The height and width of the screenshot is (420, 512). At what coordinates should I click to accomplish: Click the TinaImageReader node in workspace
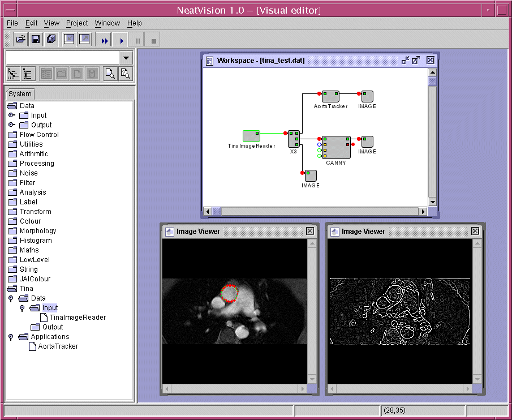(251, 136)
